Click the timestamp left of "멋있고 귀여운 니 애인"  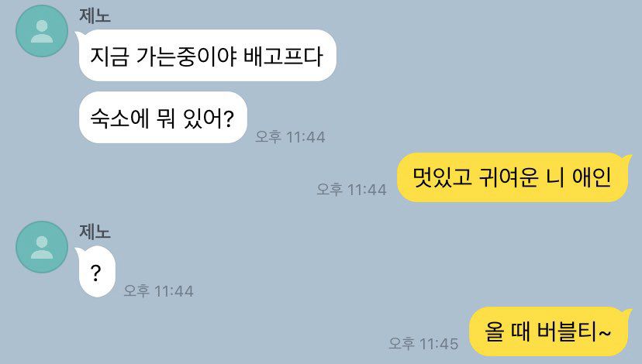pos(352,190)
